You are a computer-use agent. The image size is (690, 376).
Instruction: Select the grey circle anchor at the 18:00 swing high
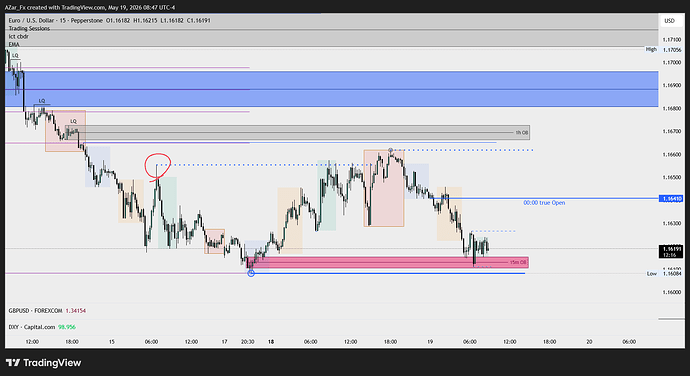390,151
